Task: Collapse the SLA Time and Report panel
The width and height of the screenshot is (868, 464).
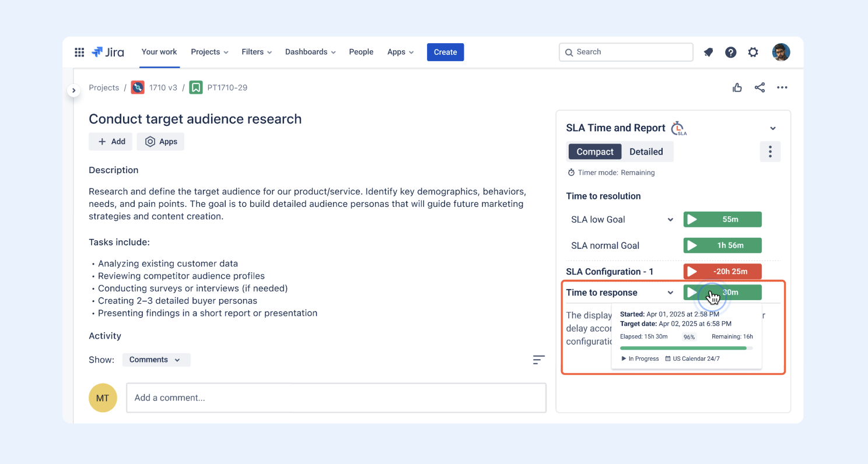Action: [x=773, y=128]
